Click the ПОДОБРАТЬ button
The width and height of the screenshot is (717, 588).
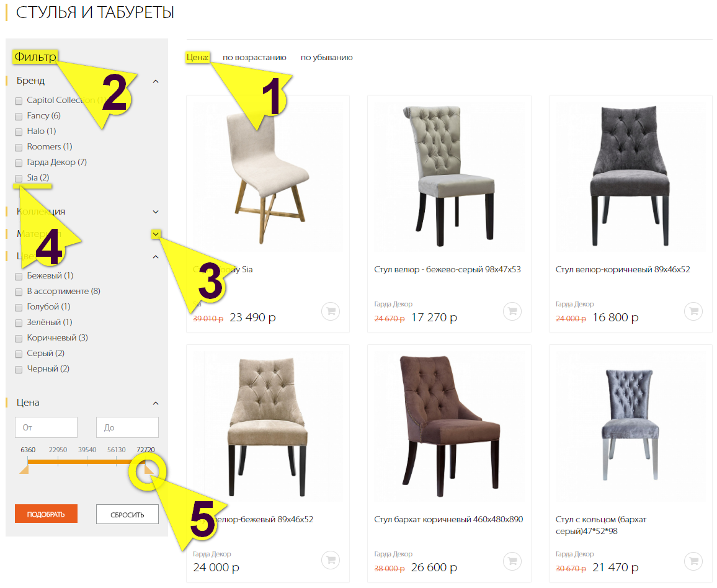click(x=46, y=514)
